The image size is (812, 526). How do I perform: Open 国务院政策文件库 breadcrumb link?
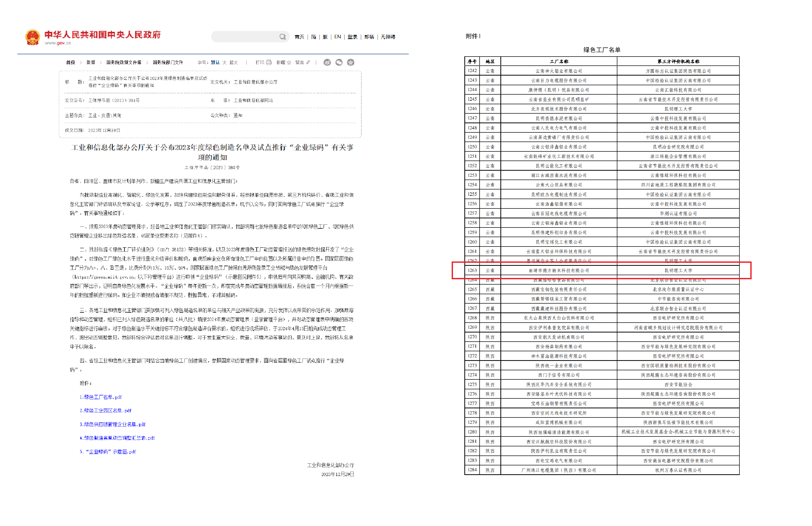pos(124,62)
